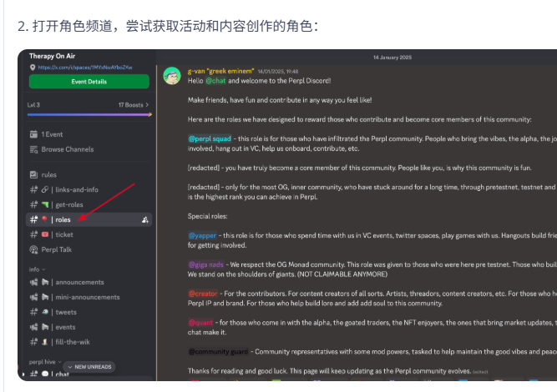Screen dimensions: 557x392
Task: Click the hash icon of tweets
Action: click(x=33, y=312)
